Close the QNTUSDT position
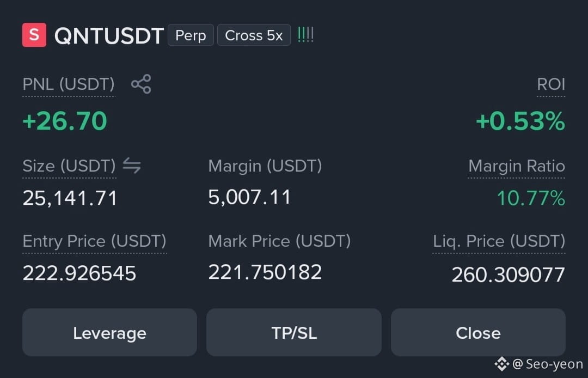Screen dimensions: 588x378 click(478, 332)
